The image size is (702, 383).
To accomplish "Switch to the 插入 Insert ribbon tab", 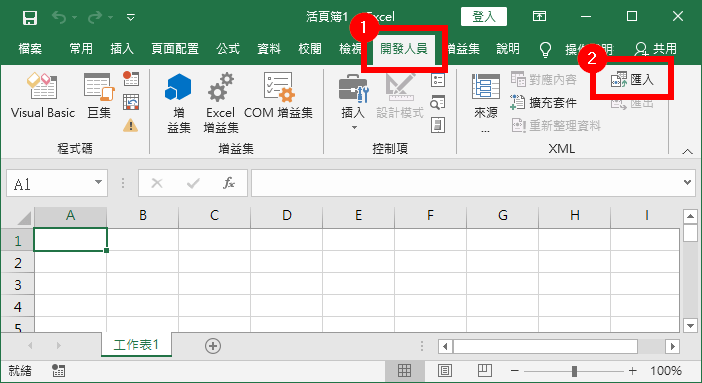I will point(122,48).
